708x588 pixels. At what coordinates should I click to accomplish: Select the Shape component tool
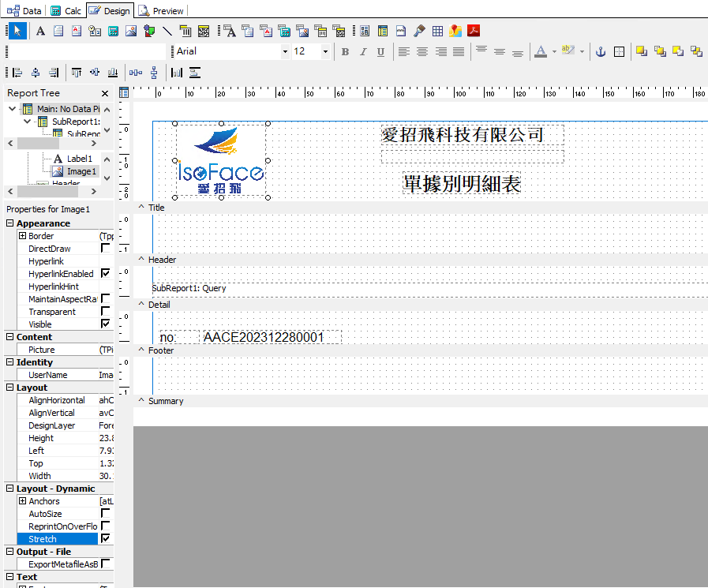pyautogui.click(x=149, y=31)
